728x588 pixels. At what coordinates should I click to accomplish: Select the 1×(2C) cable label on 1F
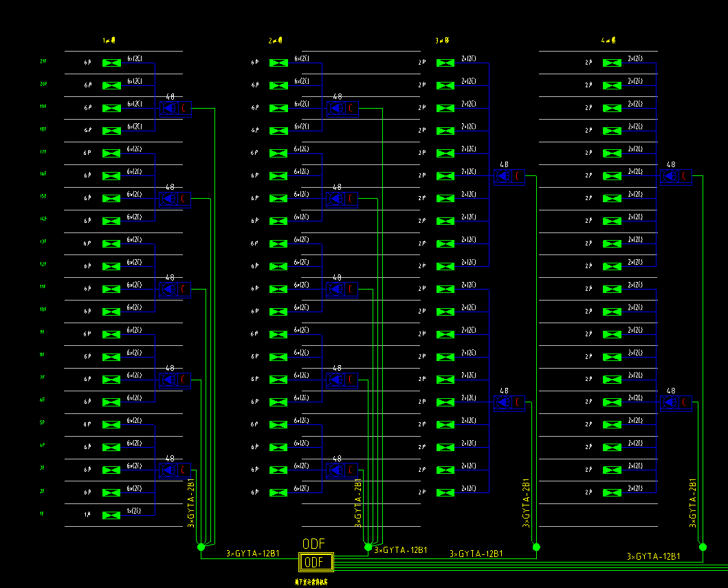coord(135,511)
